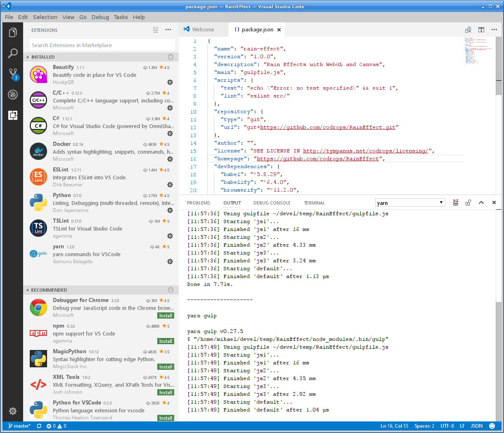This screenshot has height=433, width=504.
Task: Open the output channel dropdown showing yarn
Action: (x=410, y=202)
